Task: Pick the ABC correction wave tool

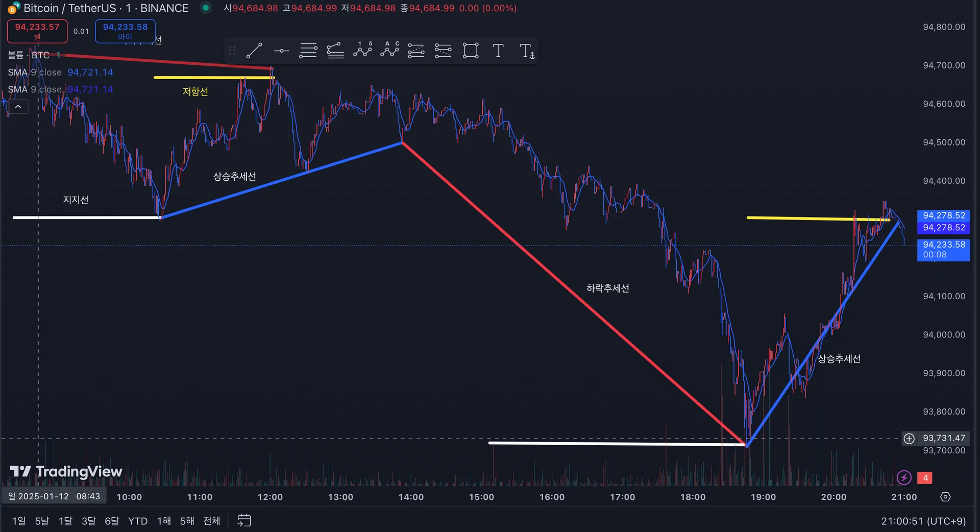Action: [x=389, y=51]
